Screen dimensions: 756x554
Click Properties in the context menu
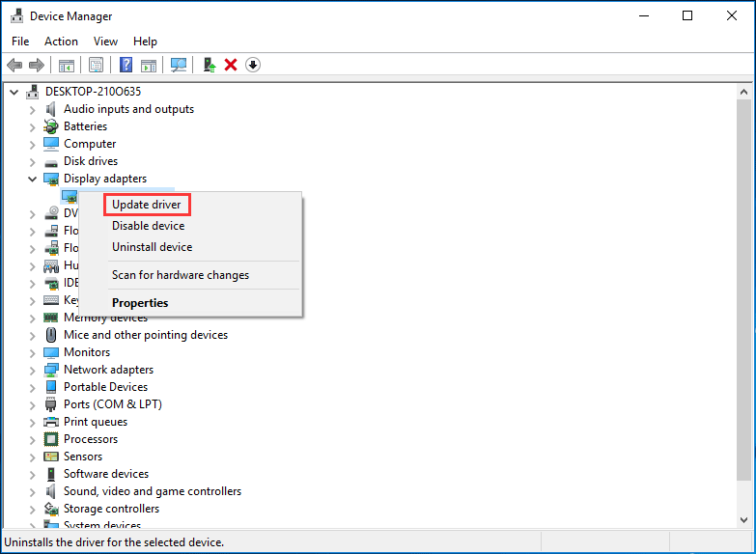click(140, 303)
